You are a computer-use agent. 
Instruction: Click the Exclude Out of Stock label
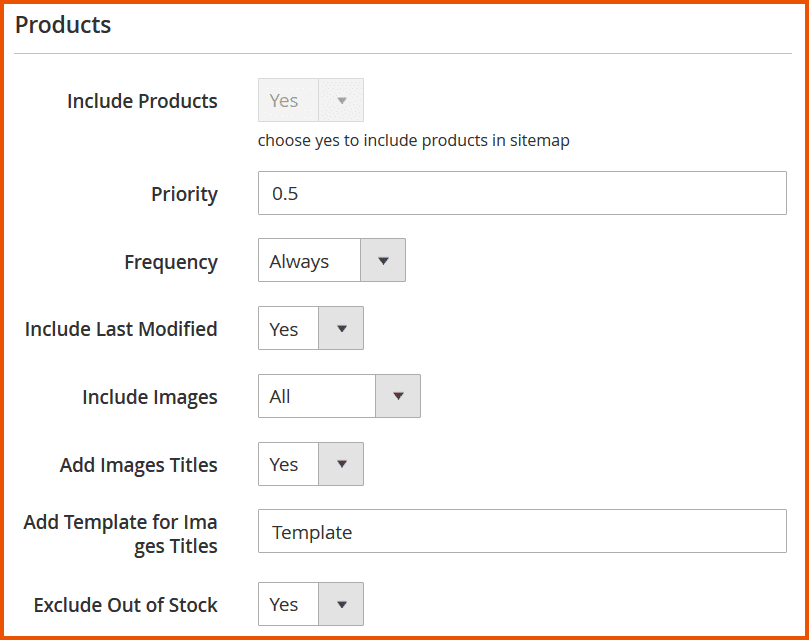[125, 604]
